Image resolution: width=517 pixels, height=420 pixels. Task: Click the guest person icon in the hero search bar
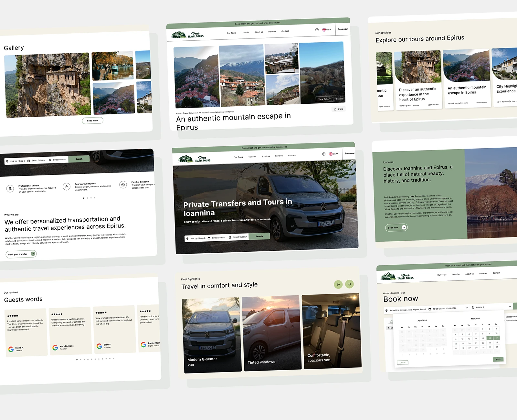pyautogui.click(x=230, y=237)
